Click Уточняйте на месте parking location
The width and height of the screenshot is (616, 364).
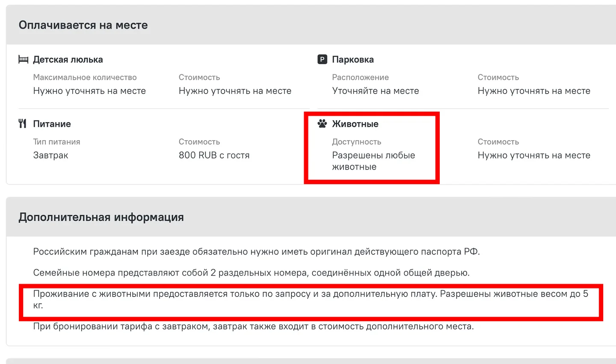(x=376, y=91)
